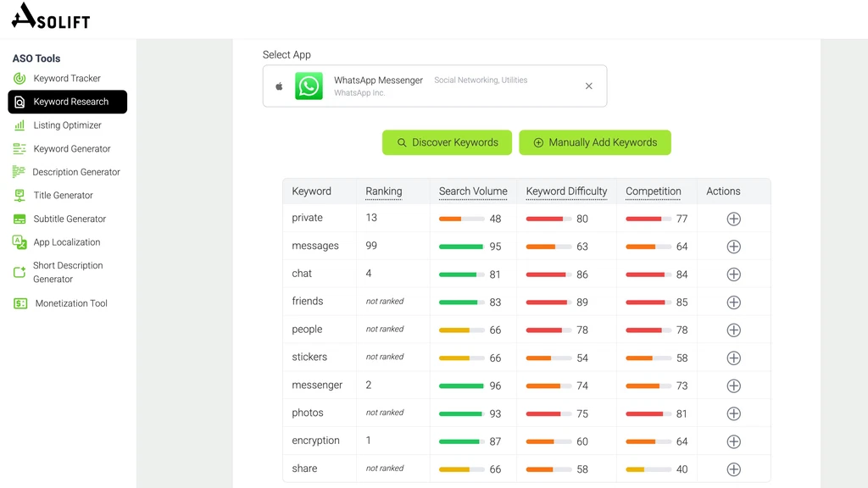
Task: Sort table by Keyword Difficulty column
Action: (x=566, y=191)
